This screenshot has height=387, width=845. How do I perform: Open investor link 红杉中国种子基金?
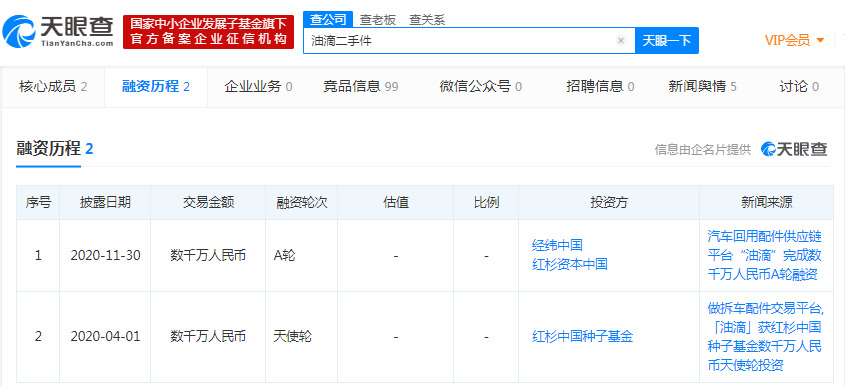[582, 337]
